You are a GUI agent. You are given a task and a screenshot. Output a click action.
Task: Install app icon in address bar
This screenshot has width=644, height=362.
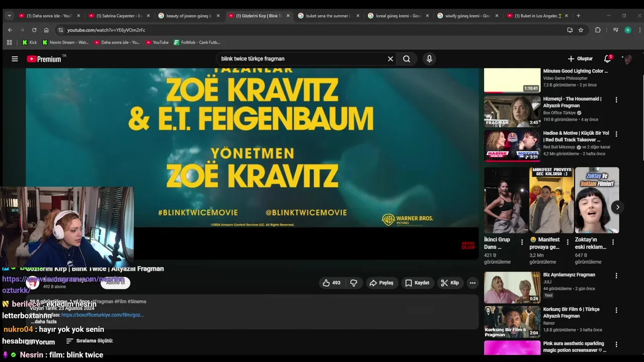click(570, 30)
